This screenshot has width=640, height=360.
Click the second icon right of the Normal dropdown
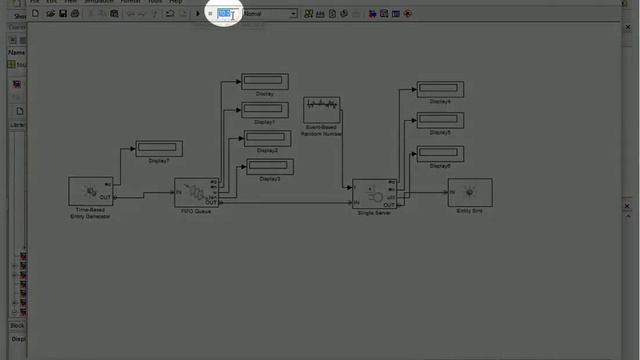click(x=320, y=14)
